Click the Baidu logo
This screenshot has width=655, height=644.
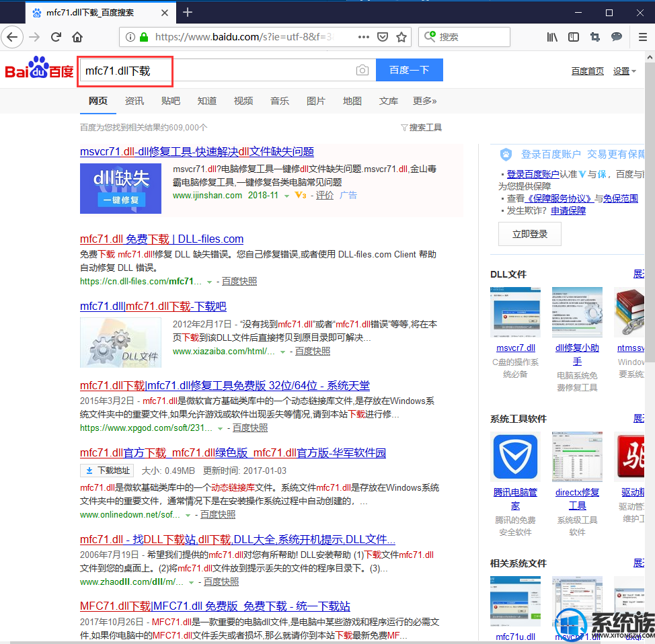pyautogui.click(x=39, y=68)
